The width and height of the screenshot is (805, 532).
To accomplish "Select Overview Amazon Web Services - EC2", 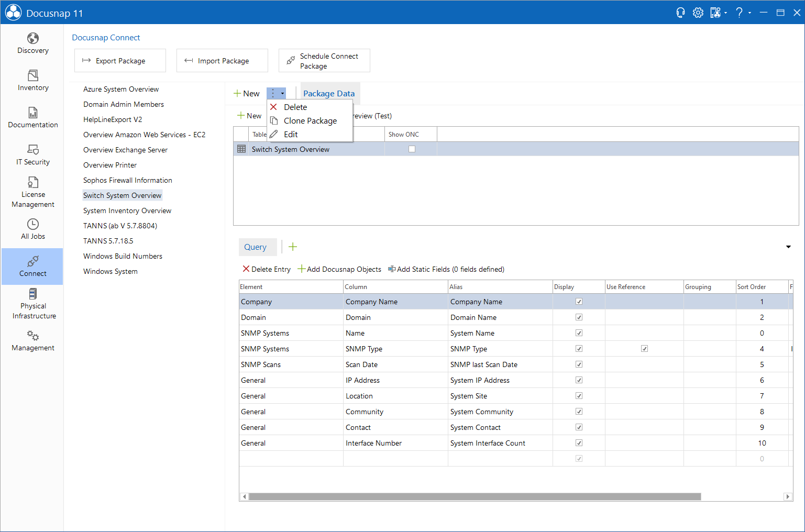I will tap(144, 135).
